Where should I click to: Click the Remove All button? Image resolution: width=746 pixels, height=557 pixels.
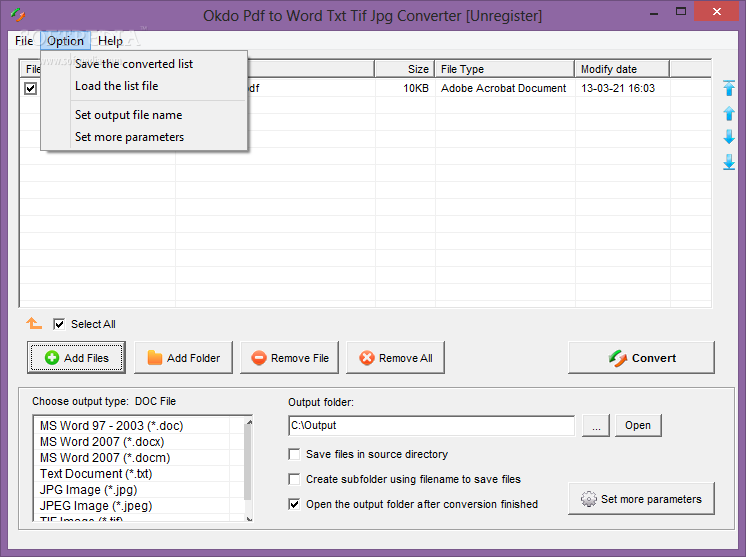click(396, 358)
